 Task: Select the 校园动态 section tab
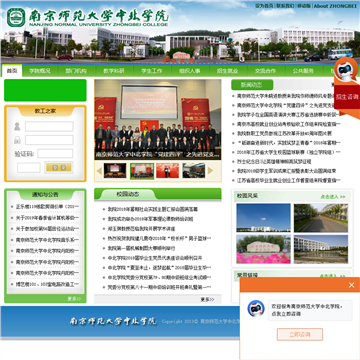tap(128, 194)
